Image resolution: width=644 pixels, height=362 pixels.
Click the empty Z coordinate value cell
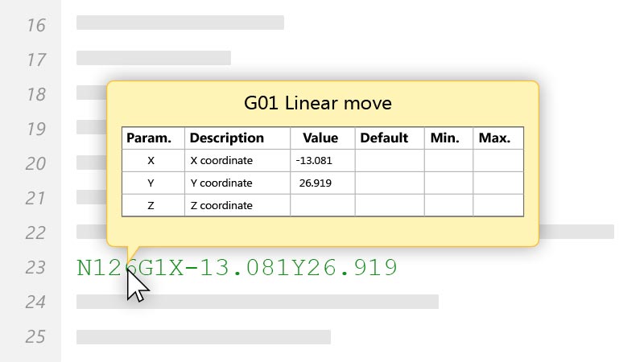click(x=323, y=205)
